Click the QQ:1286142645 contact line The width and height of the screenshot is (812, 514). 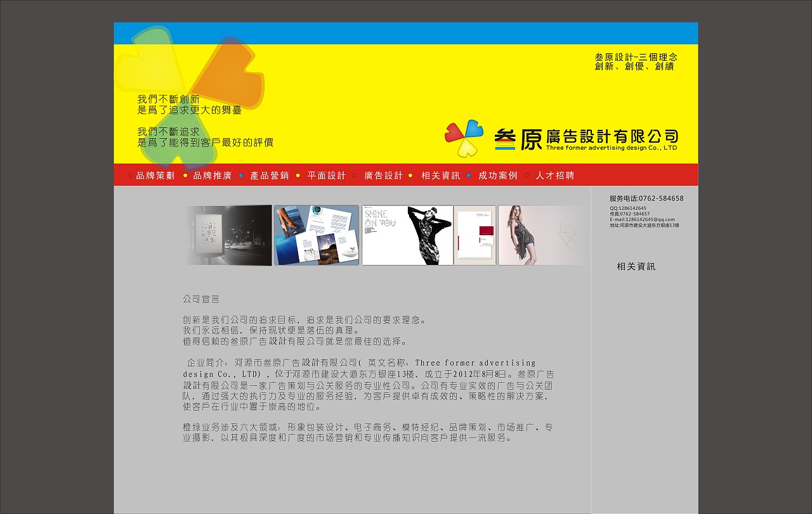628,208
